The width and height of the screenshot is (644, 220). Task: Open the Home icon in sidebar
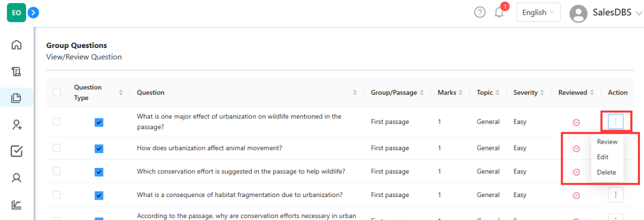16,44
